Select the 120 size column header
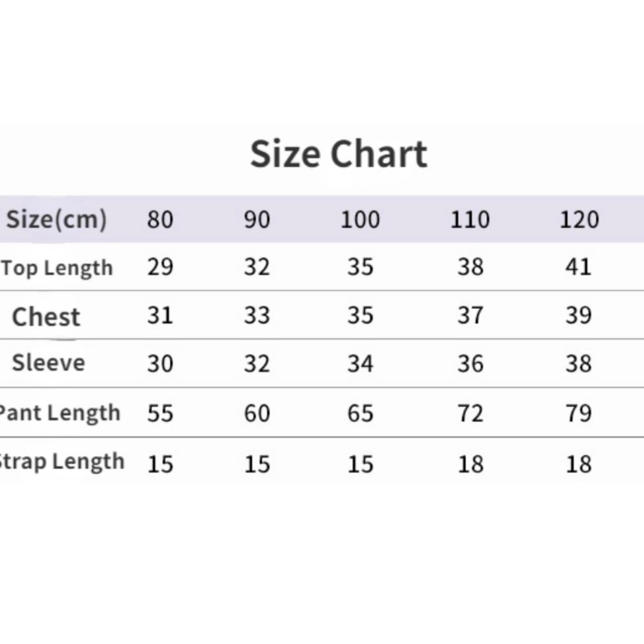Screen dimensions: 644x644 pos(579,220)
